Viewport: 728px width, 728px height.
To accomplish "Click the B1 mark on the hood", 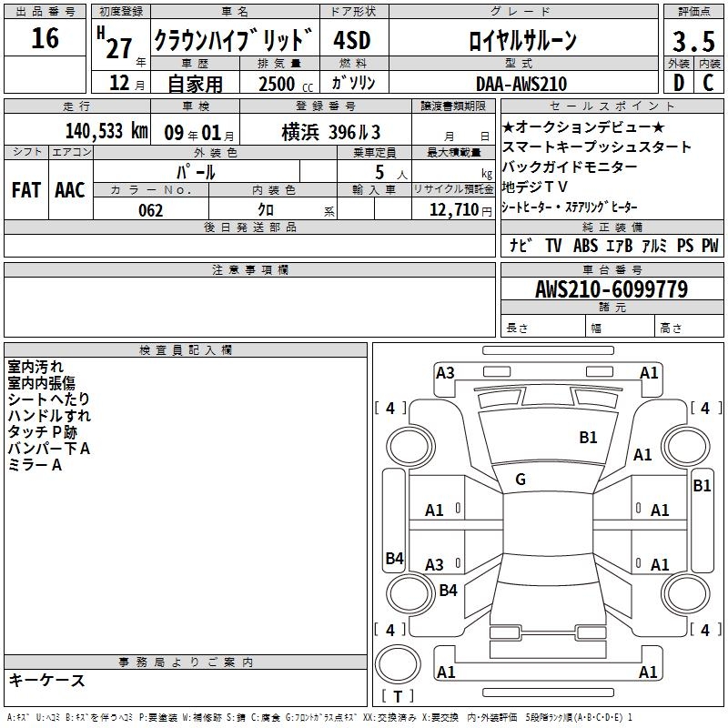I will [x=589, y=438].
